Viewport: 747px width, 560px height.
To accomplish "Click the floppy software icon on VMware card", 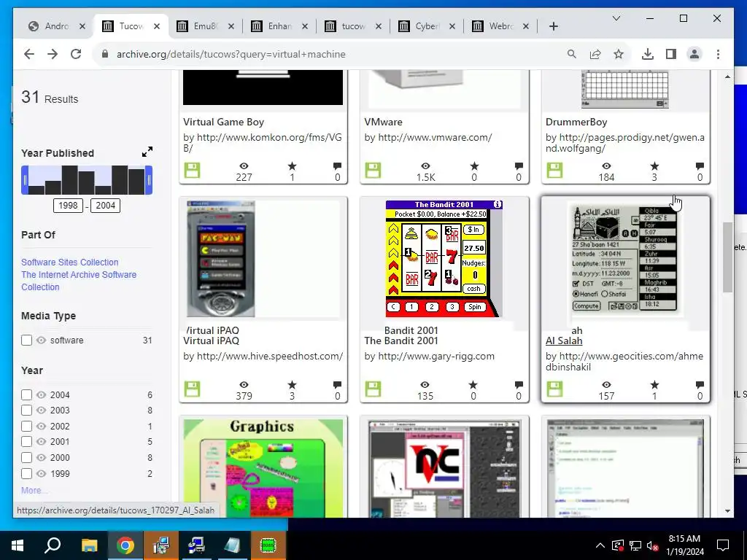I will coord(373,170).
